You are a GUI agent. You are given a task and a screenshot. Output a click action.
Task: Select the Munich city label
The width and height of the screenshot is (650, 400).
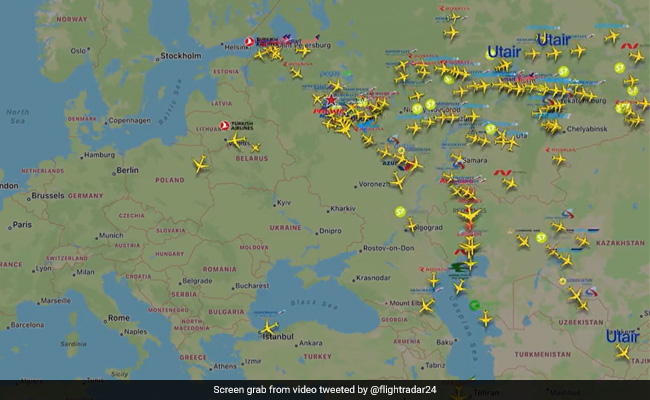click(x=111, y=235)
